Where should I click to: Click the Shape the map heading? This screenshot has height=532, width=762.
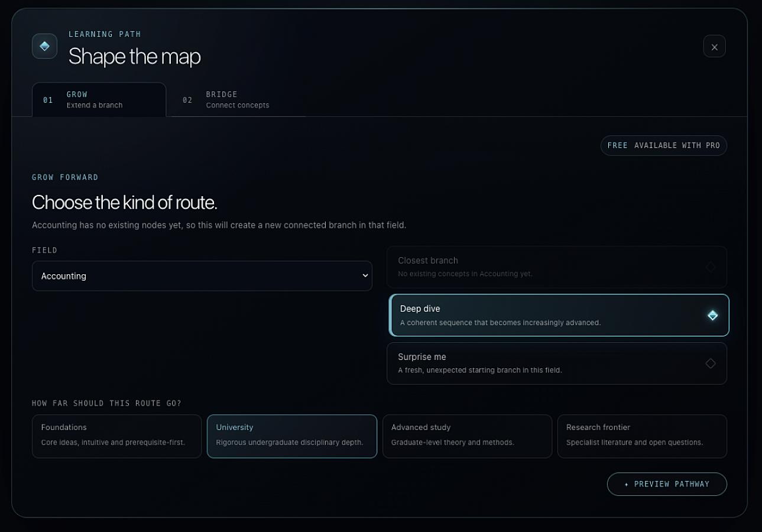(135, 57)
